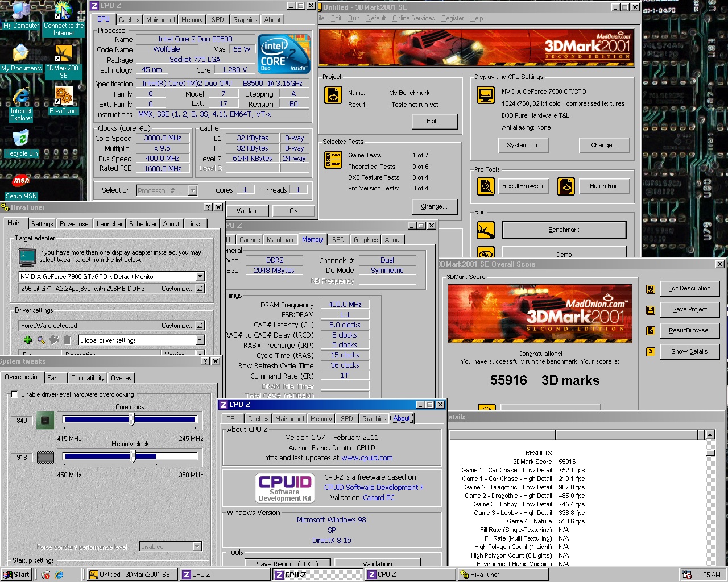Open the www.cpuid.com link in CPU-Z About
The height and width of the screenshot is (582, 728).
tap(367, 458)
